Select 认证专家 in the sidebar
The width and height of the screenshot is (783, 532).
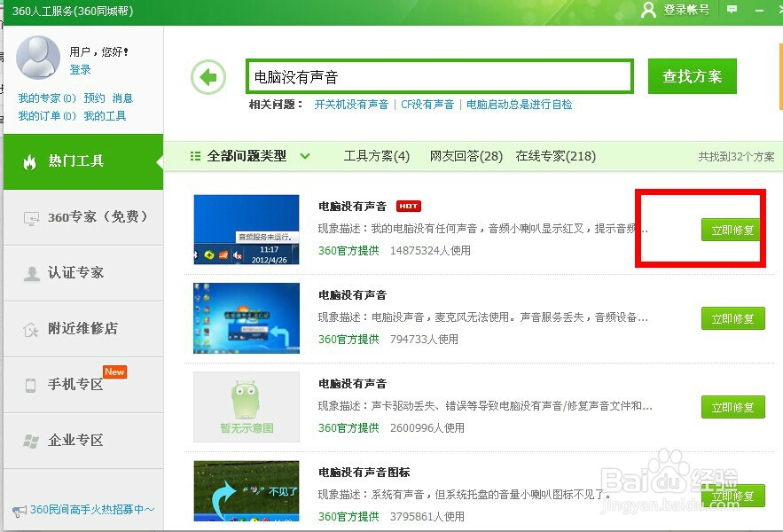click(x=83, y=273)
